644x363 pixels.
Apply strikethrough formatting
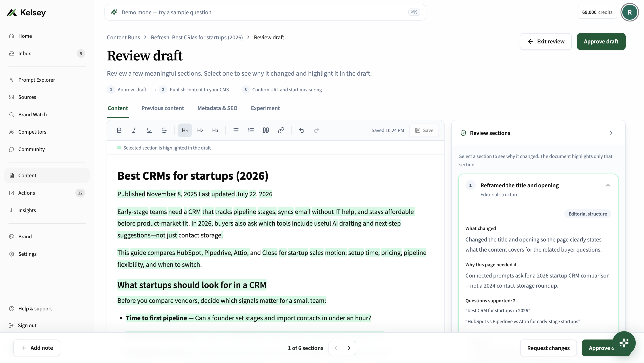pos(164,130)
